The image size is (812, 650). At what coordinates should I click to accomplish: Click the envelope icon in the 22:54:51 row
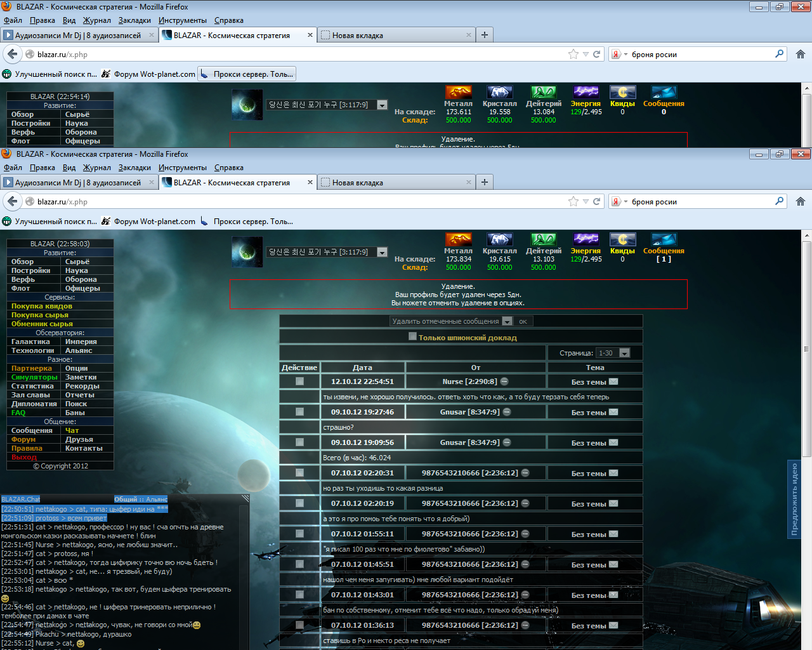[613, 381]
